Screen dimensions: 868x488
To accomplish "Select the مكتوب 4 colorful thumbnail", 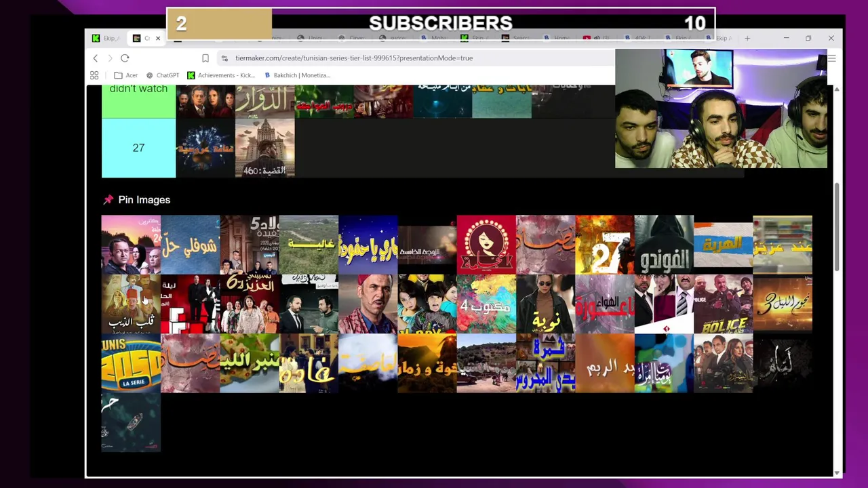I will click(486, 304).
